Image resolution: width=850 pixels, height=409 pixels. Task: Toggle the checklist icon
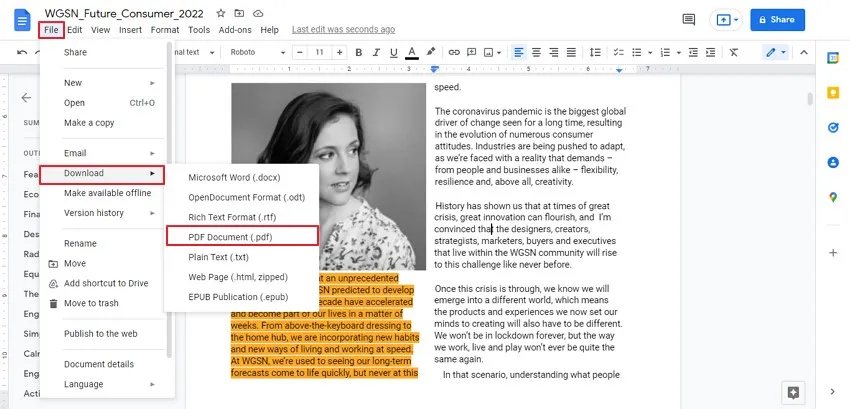619,53
